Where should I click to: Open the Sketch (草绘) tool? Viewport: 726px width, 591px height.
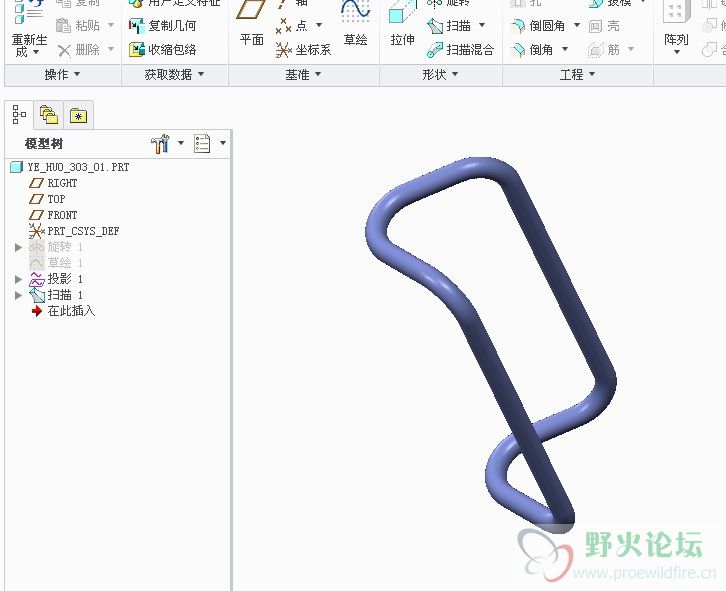pos(356,24)
